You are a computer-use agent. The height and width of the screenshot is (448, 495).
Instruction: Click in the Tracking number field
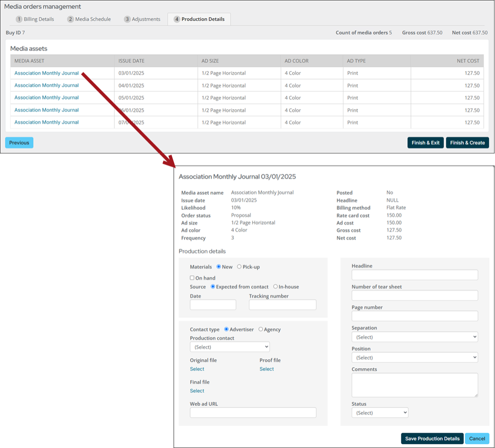click(x=282, y=305)
